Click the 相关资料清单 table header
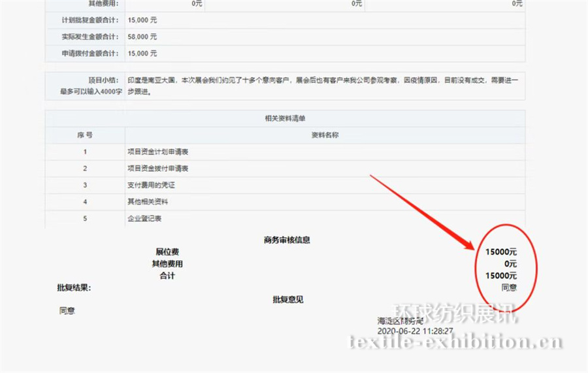Image resolution: width=588 pixels, height=373 pixels. [285, 118]
